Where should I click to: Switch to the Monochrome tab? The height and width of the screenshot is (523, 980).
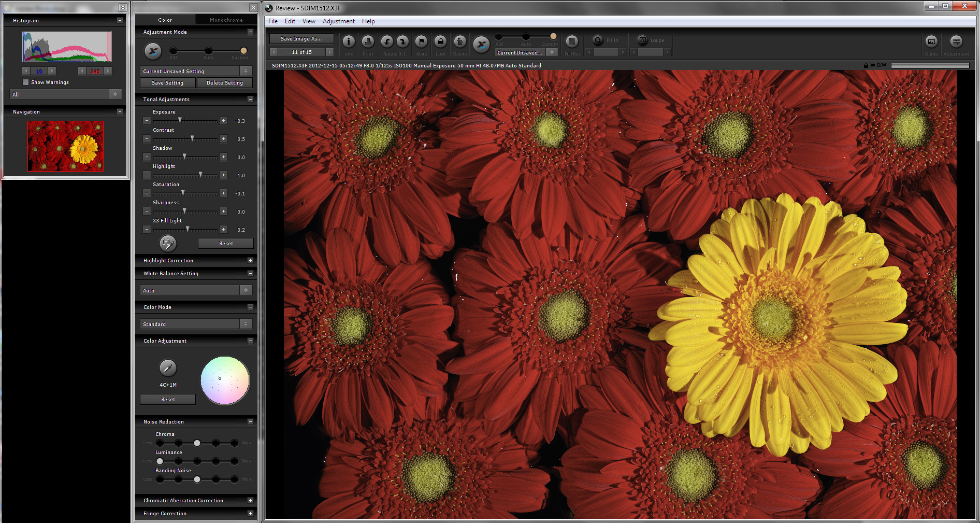tap(226, 20)
